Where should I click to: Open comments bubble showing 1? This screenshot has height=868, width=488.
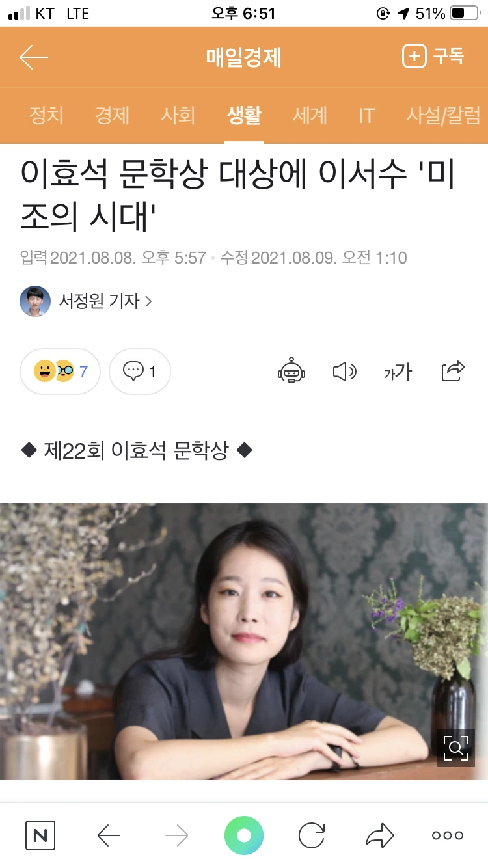[x=140, y=372]
